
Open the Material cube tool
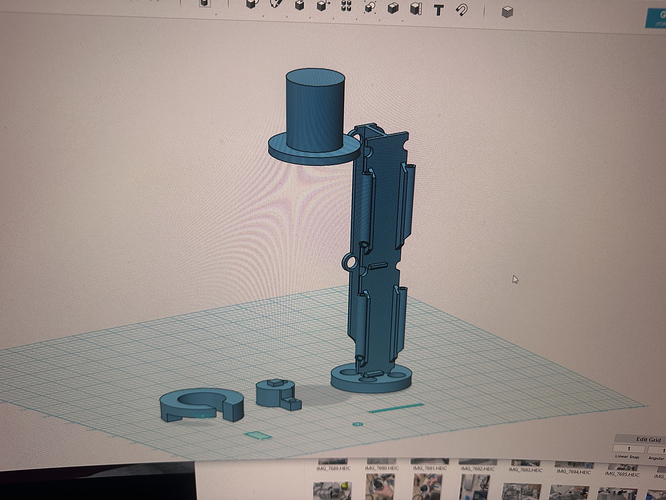coord(507,11)
